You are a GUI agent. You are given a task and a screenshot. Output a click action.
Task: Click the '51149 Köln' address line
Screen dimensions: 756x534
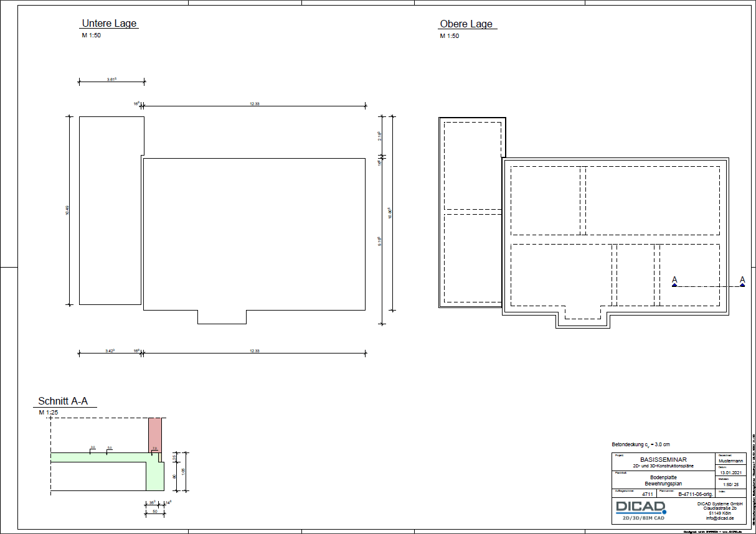pos(720,513)
